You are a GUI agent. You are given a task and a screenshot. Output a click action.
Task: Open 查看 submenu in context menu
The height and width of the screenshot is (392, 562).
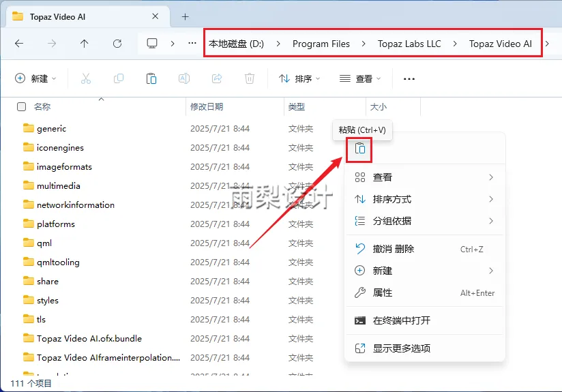(x=425, y=177)
